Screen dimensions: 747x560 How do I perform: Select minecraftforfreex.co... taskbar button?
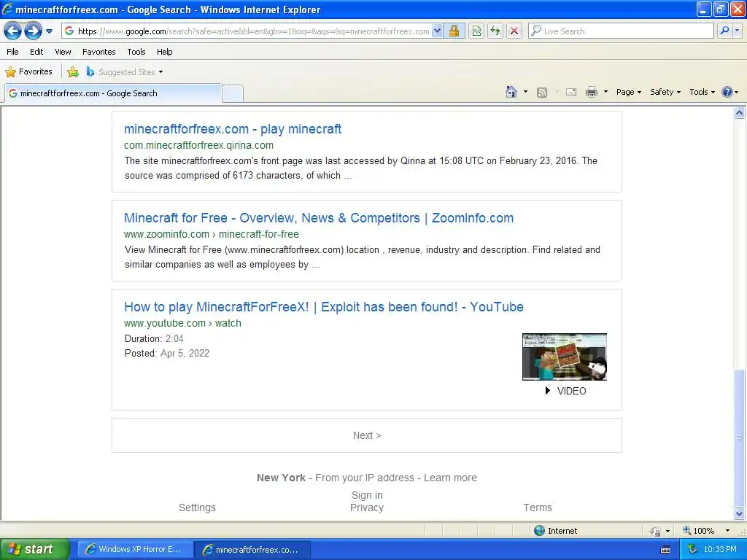click(252, 550)
